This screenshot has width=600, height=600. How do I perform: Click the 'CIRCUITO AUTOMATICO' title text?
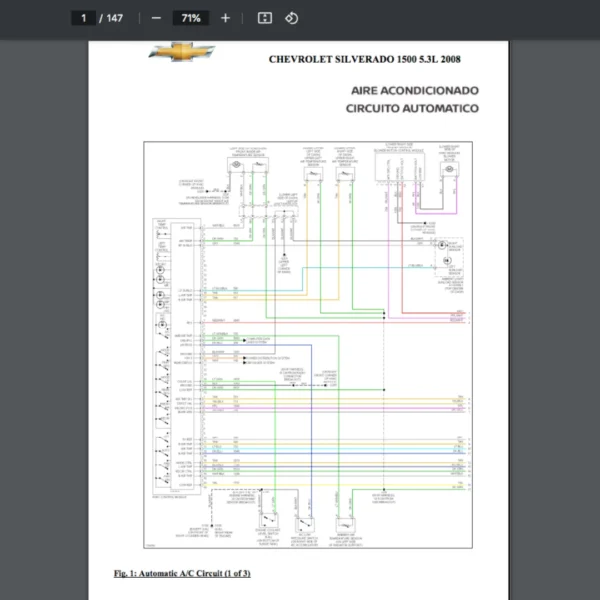(412, 108)
